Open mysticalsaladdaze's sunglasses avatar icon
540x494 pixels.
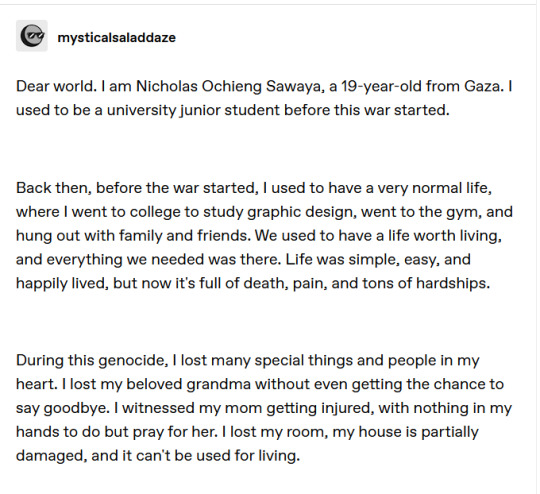coord(32,36)
